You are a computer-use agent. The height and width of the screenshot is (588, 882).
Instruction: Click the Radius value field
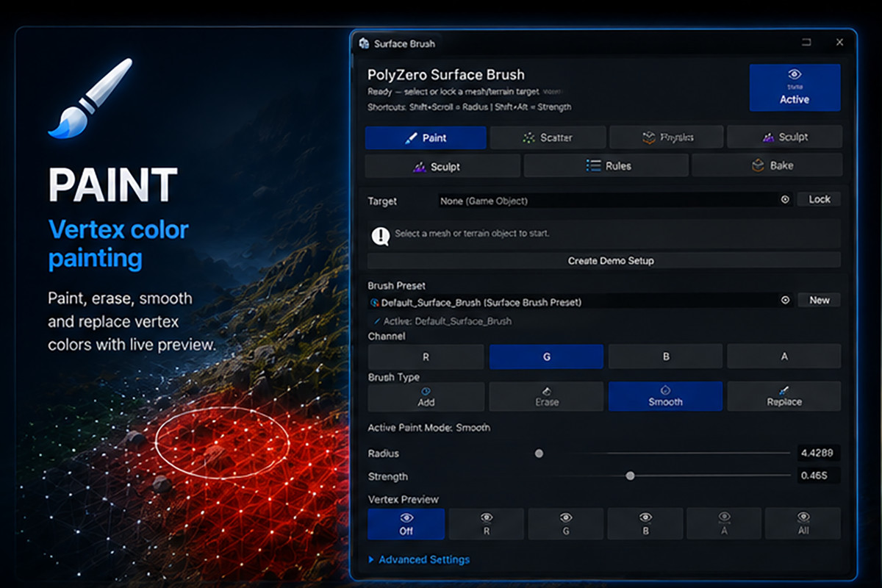(819, 453)
